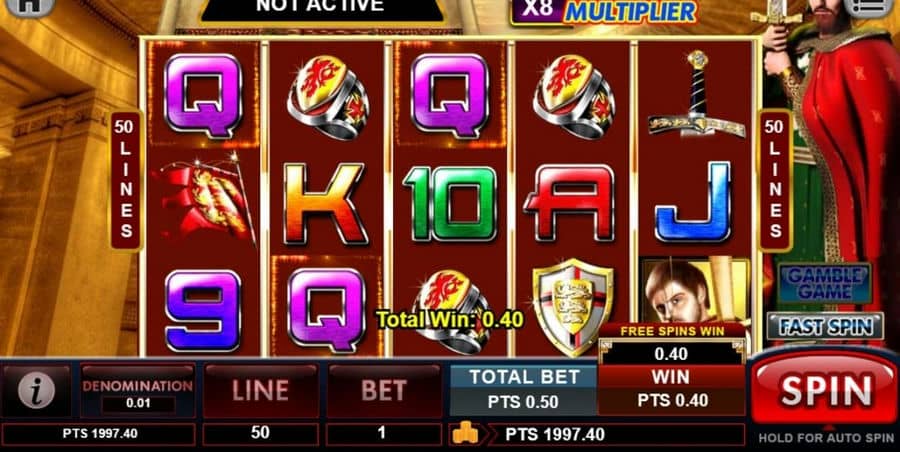Select the archer portrait symbol
Image resolution: width=900 pixels, height=452 pixels.
695,292
